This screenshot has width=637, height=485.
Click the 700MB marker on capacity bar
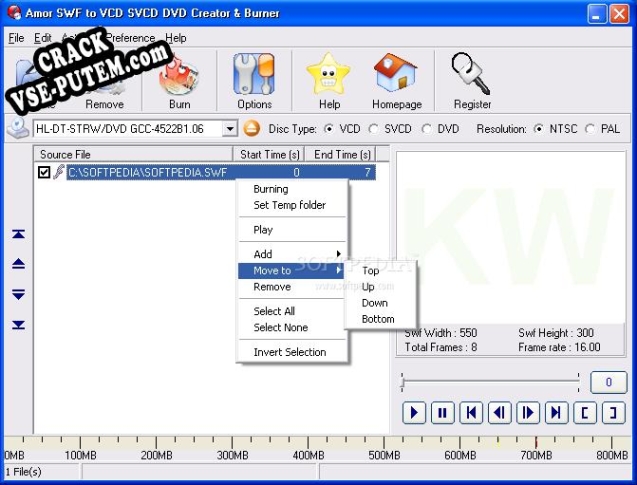coord(536,455)
